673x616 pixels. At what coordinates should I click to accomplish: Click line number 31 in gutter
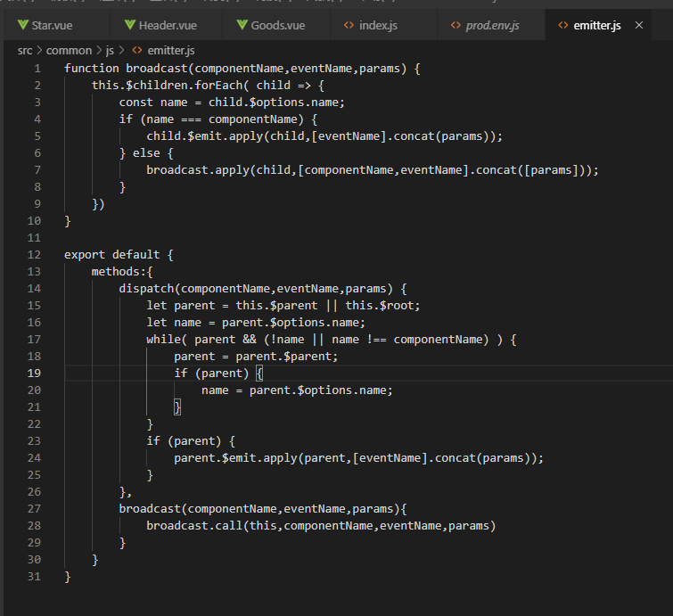(34, 577)
